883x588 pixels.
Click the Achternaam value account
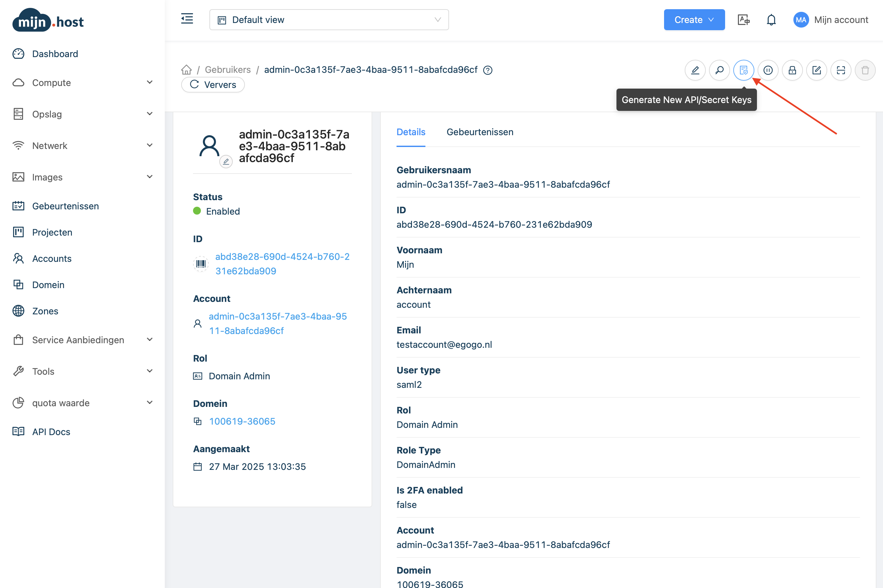413,304
